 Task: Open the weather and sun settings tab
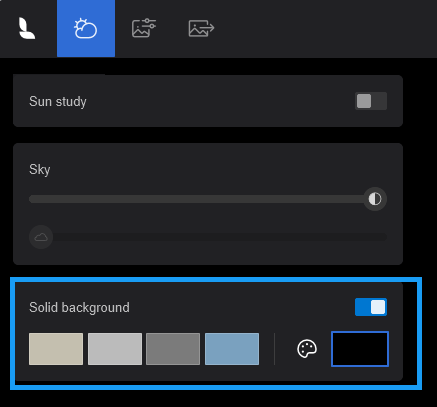click(x=86, y=29)
